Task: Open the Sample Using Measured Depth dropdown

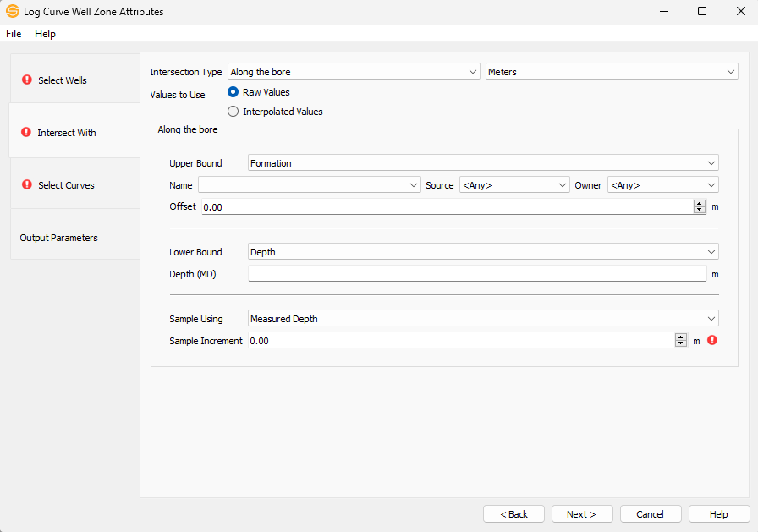Action: coord(482,319)
